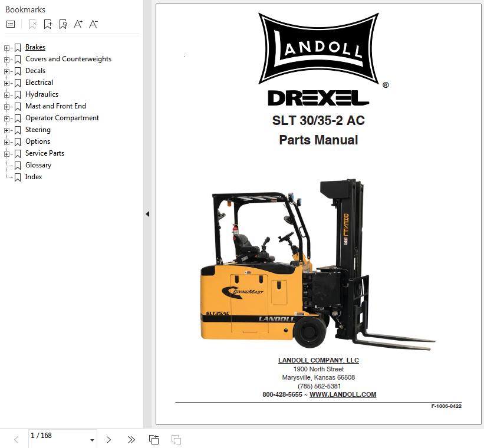This screenshot has width=484, height=448.
Task: Expand the Options bookmark
Action: pos(6,142)
